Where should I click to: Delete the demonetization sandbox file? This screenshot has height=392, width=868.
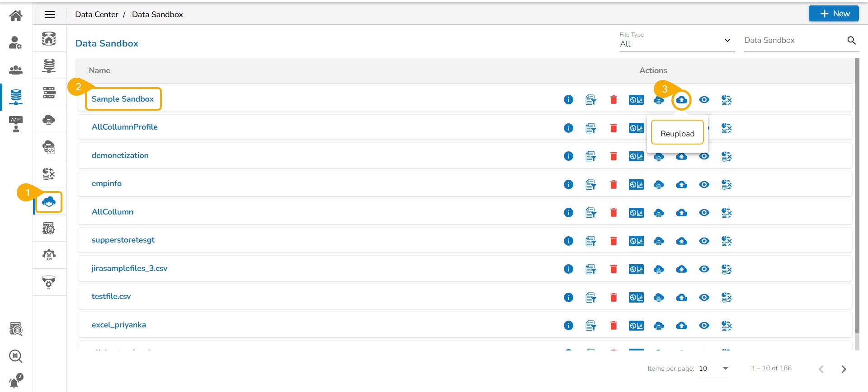[x=613, y=156]
